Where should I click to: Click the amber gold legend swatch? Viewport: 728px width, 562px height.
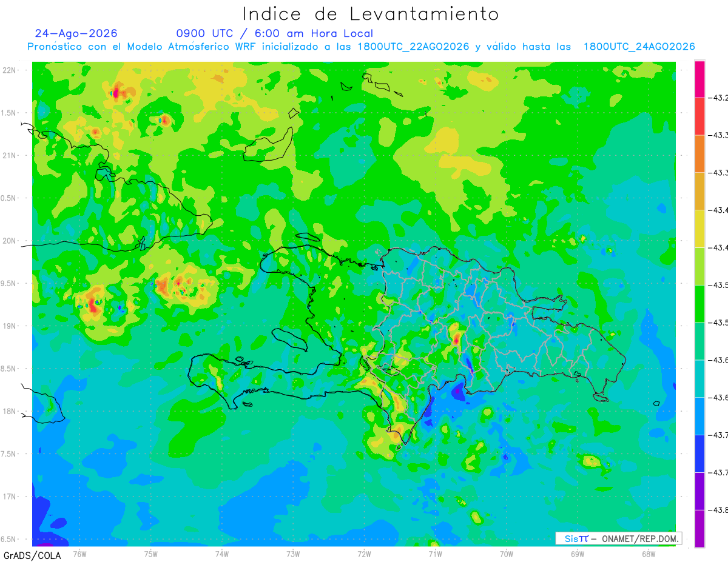coord(699,192)
